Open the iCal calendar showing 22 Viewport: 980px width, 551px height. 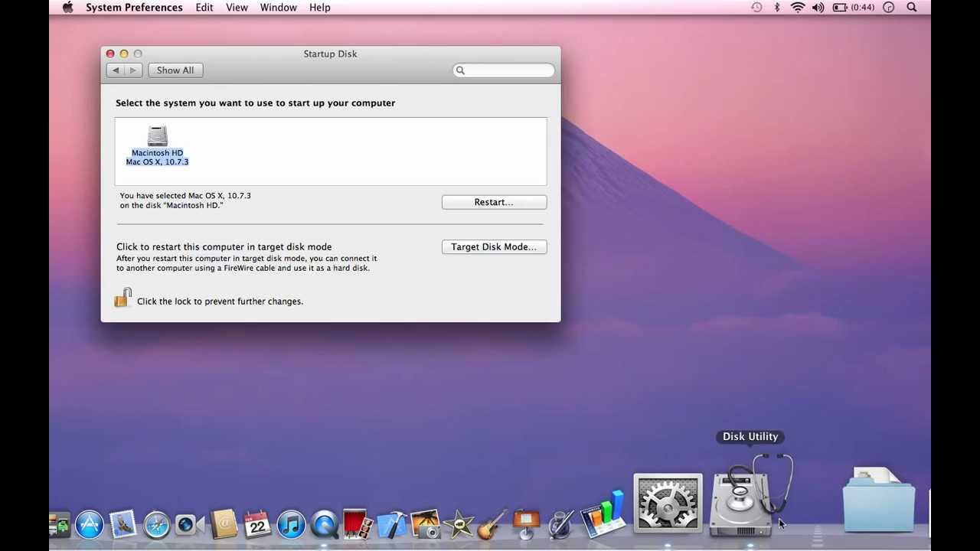pos(257,524)
